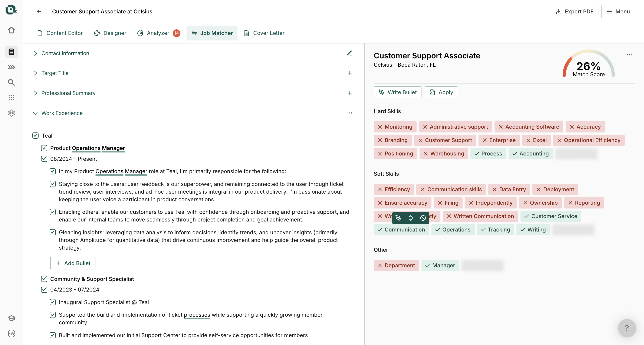Click the 26% Match Score gauge

pyautogui.click(x=588, y=66)
